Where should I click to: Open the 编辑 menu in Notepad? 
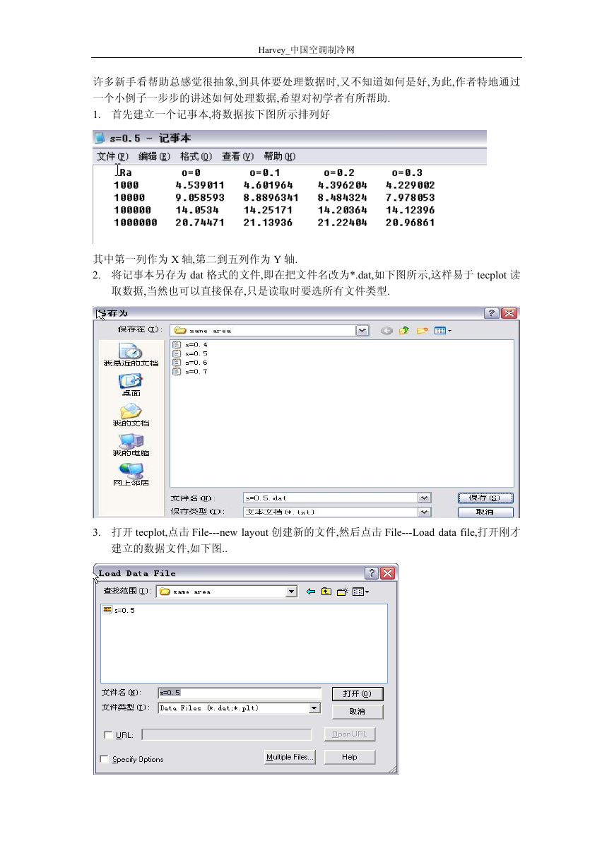point(153,156)
